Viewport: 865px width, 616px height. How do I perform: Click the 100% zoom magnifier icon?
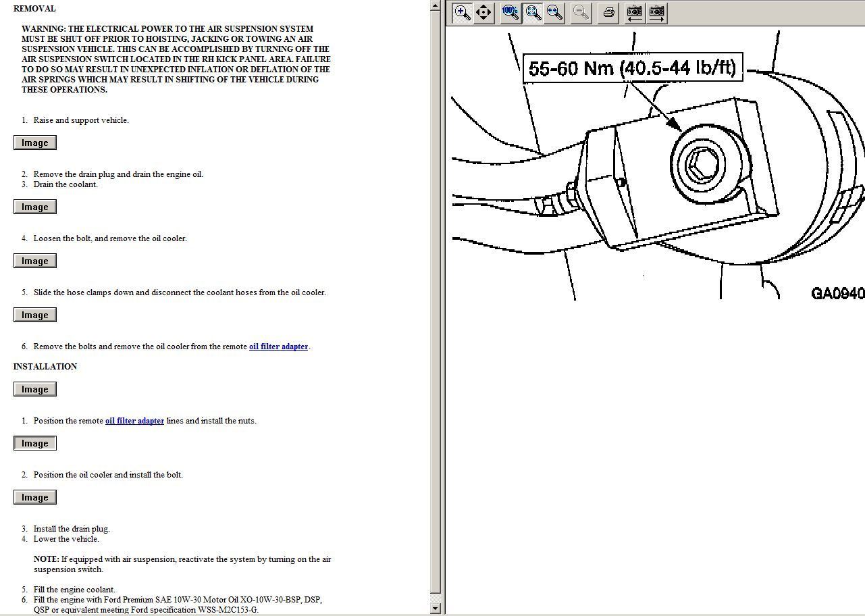coord(510,13)
